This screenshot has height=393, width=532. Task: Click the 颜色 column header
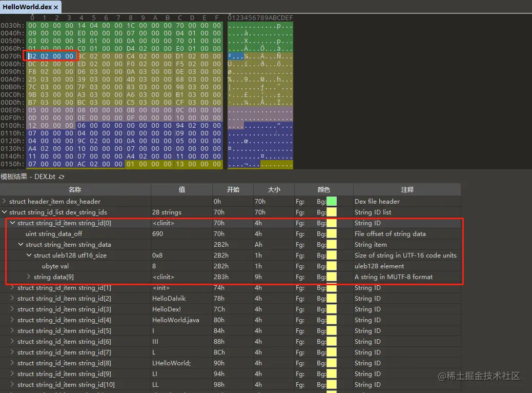tap(324, 189)
